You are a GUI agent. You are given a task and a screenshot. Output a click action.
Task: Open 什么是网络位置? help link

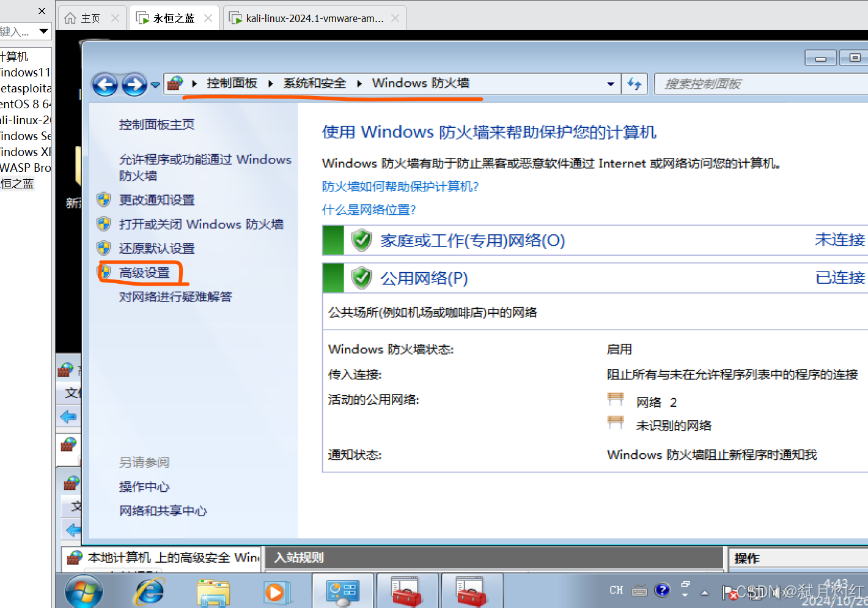(369, 210)
